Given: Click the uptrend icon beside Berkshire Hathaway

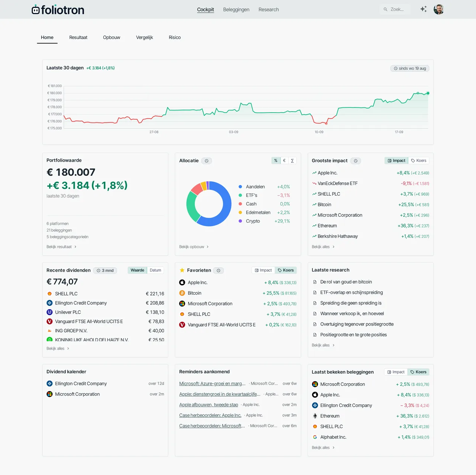Looking at the screenshot, I should pos(314,236).
